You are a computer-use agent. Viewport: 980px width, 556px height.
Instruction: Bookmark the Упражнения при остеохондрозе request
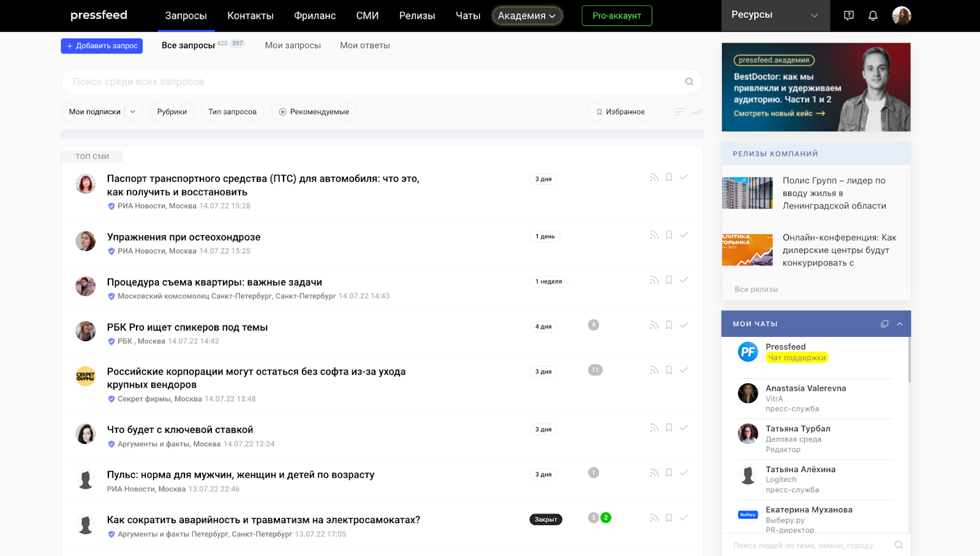click(669, 235)
